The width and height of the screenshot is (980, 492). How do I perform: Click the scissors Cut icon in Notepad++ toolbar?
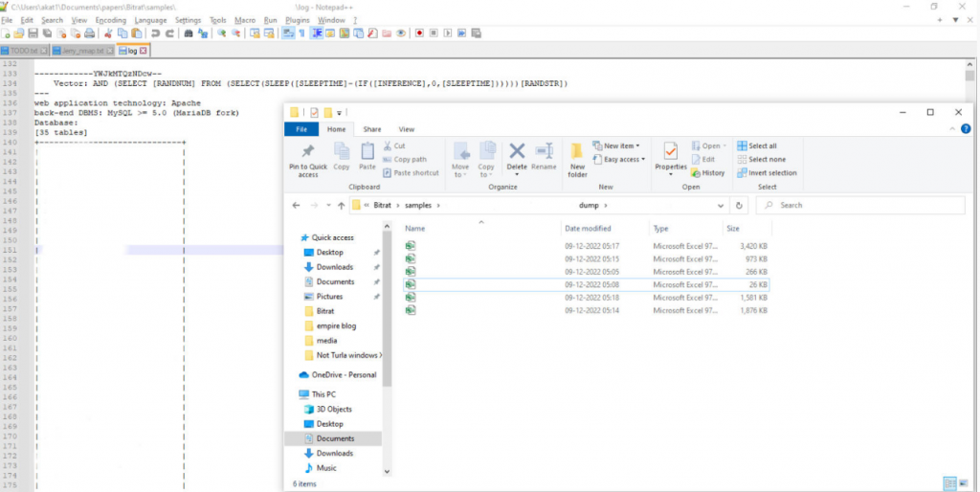(108, 34)
